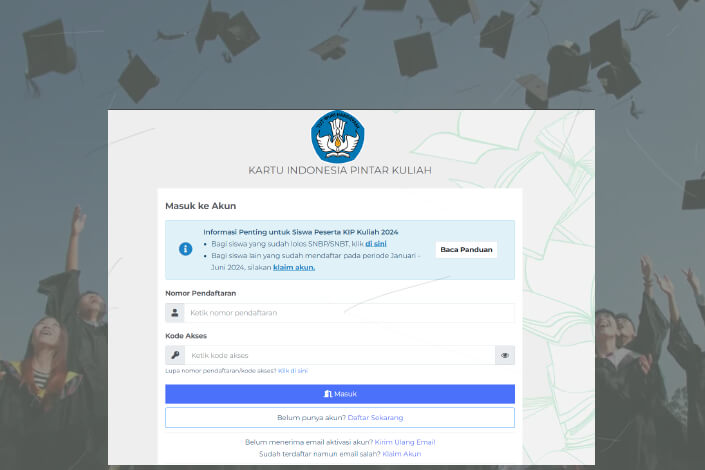Image resolution: width=705 pixels, height=470 pixels.
Task: Focus the Nomor Pendaftaran input field
Action: tap(349, 313)
